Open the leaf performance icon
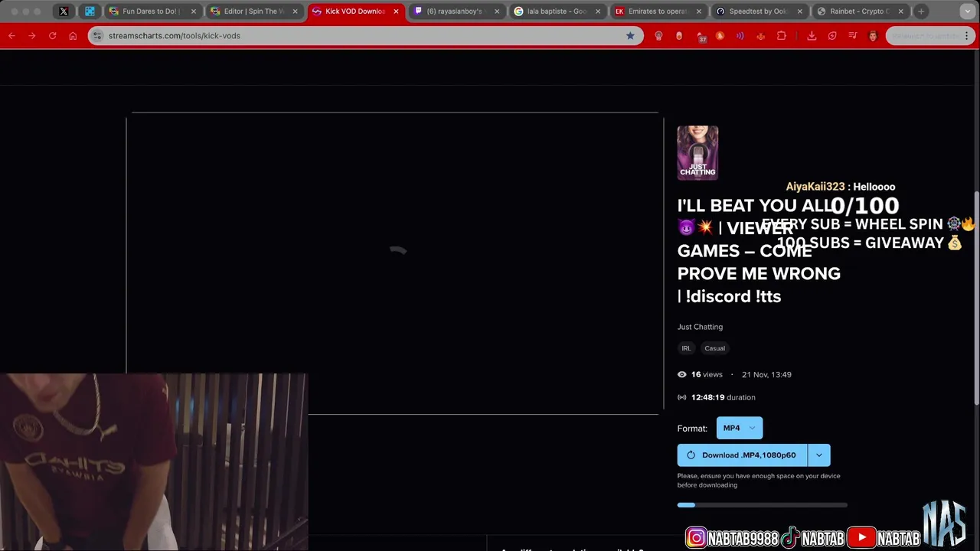The image size is (980, 551). pyautogui.click(x=832, y=36)
